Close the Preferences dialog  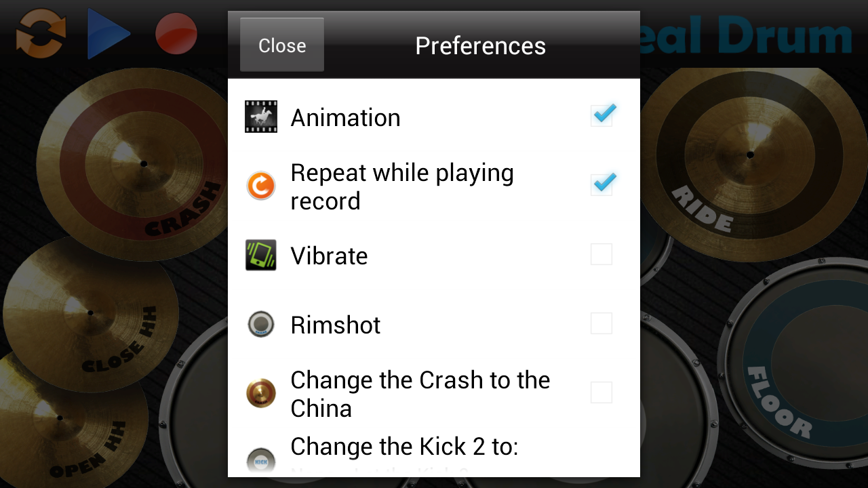(x=281, y=45)
